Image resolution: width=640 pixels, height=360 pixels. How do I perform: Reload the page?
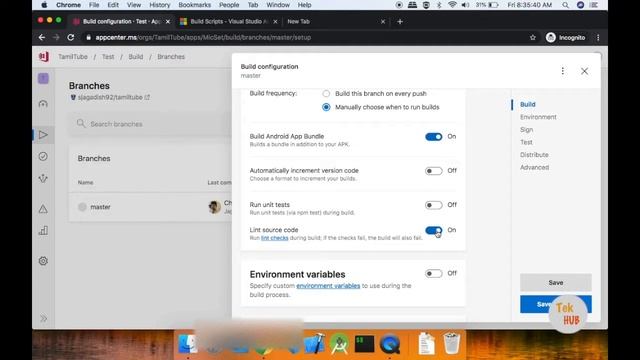point(71,37)
